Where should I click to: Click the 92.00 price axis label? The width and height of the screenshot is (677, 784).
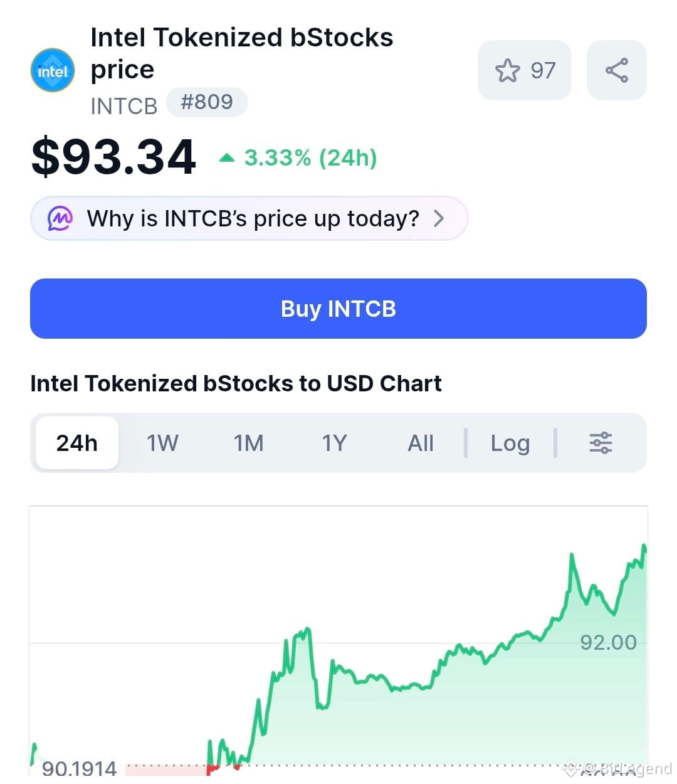coord(608,642)
